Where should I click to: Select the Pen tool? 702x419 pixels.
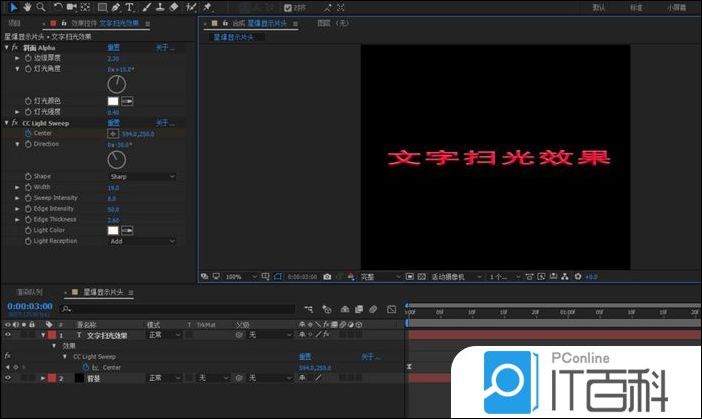(x=116, y=7)
